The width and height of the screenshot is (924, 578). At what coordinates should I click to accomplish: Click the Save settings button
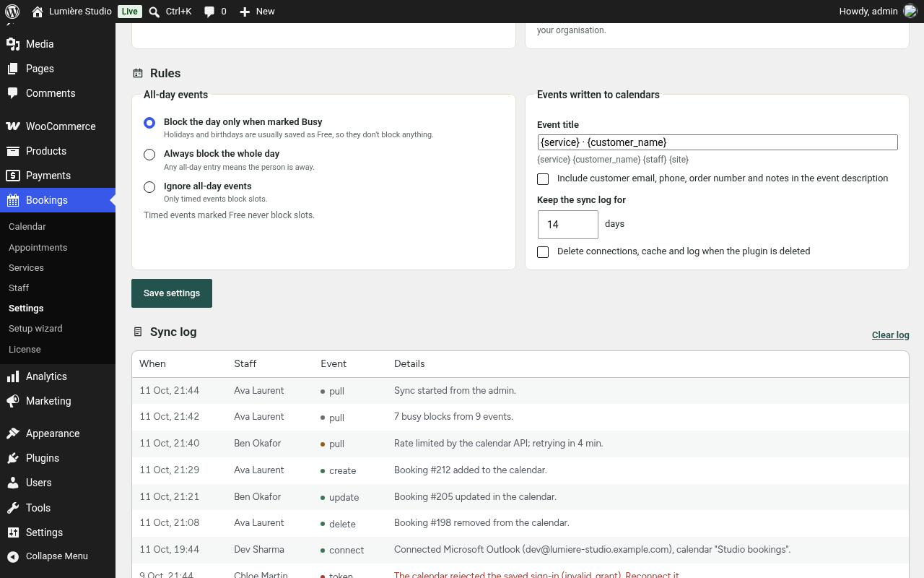172,293
